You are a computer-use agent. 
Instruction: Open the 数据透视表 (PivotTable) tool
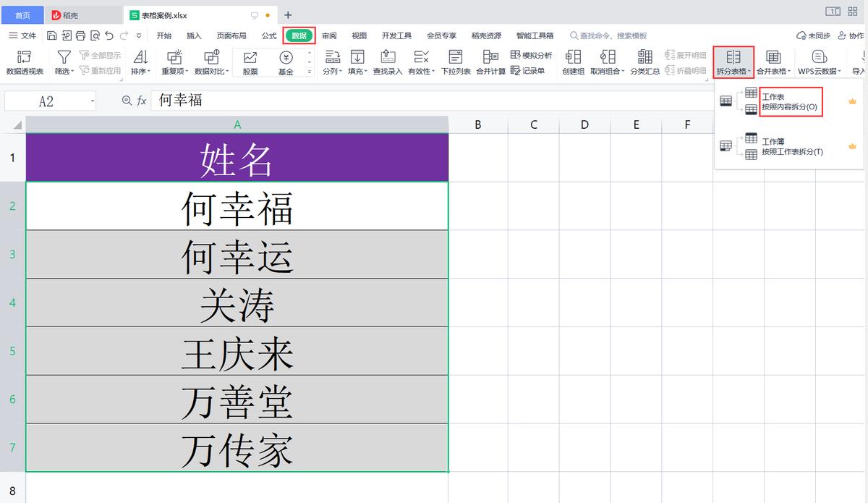point(24,62)
